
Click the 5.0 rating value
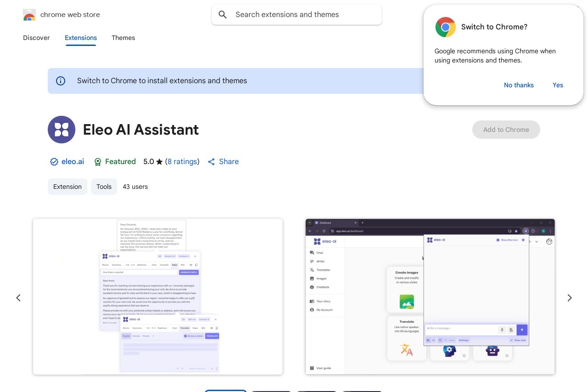coord(148,162)
